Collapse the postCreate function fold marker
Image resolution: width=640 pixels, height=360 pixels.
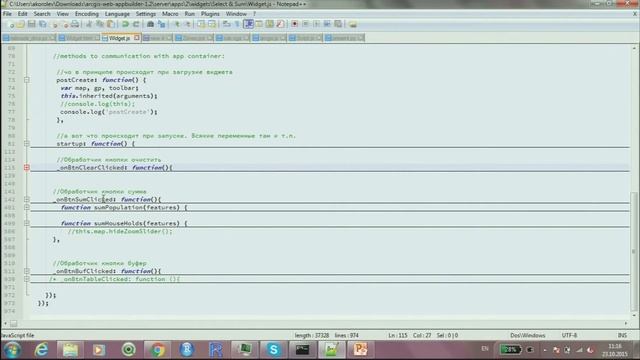click(x=27, y=80)
